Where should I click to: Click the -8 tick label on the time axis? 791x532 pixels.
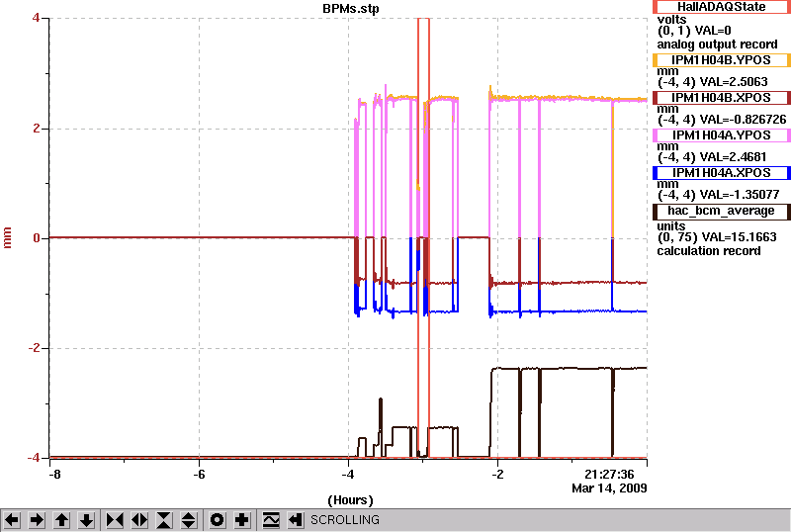(54, 475)
